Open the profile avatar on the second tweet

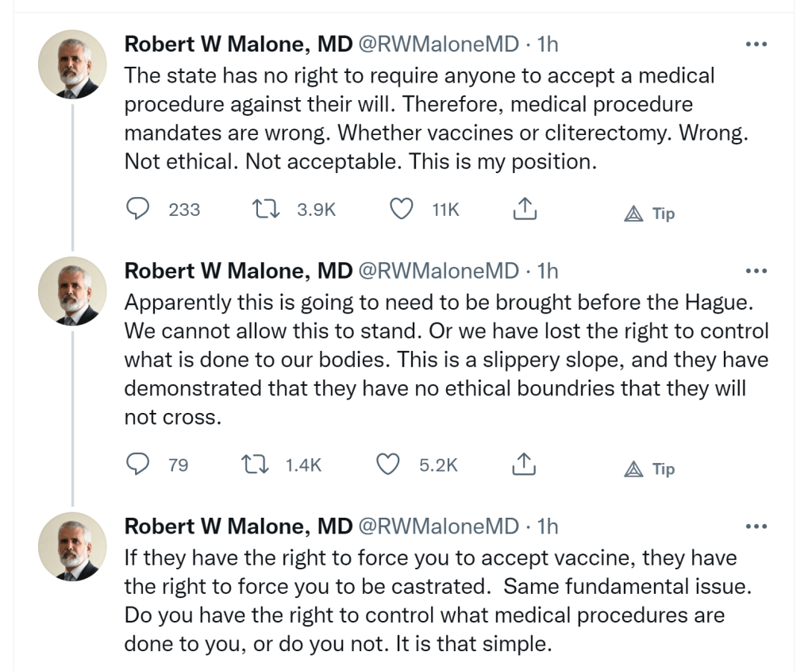(72, 291)
